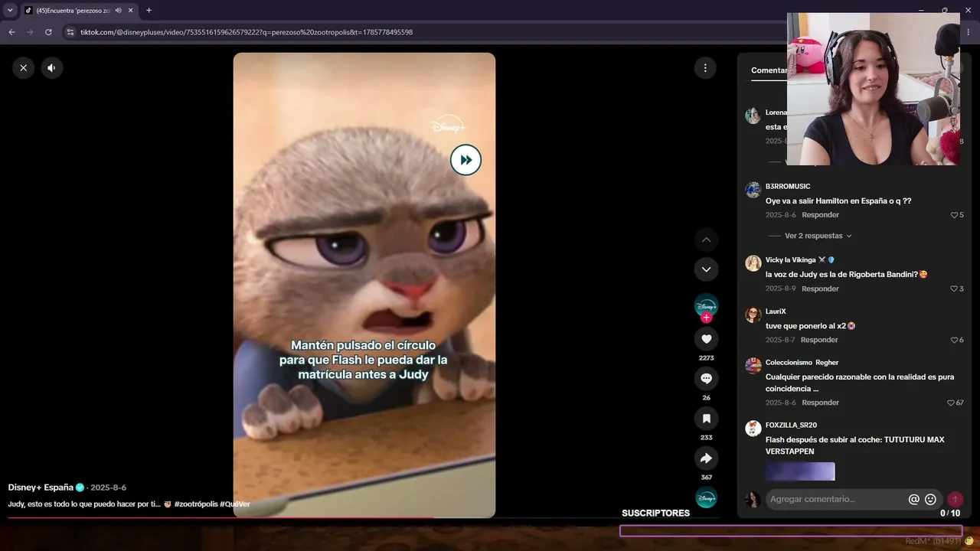The image size is (980, 551).
Task: Switch to the 'Encuentra perezoso' TikTok tab
Action: point(73,11)
